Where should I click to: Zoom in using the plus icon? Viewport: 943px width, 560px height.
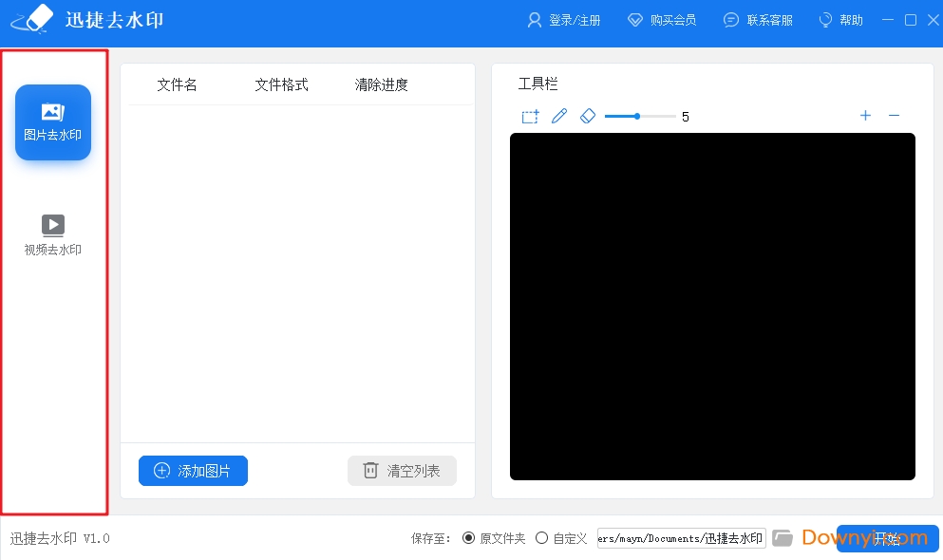pyautogui.click(x=865, y=116)
